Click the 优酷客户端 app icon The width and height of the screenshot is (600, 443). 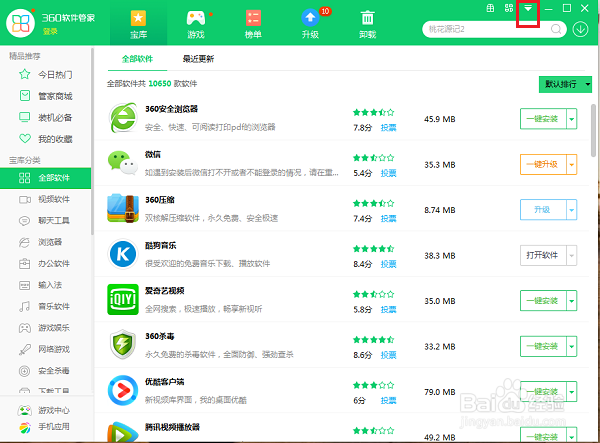[x=122, y=390]
